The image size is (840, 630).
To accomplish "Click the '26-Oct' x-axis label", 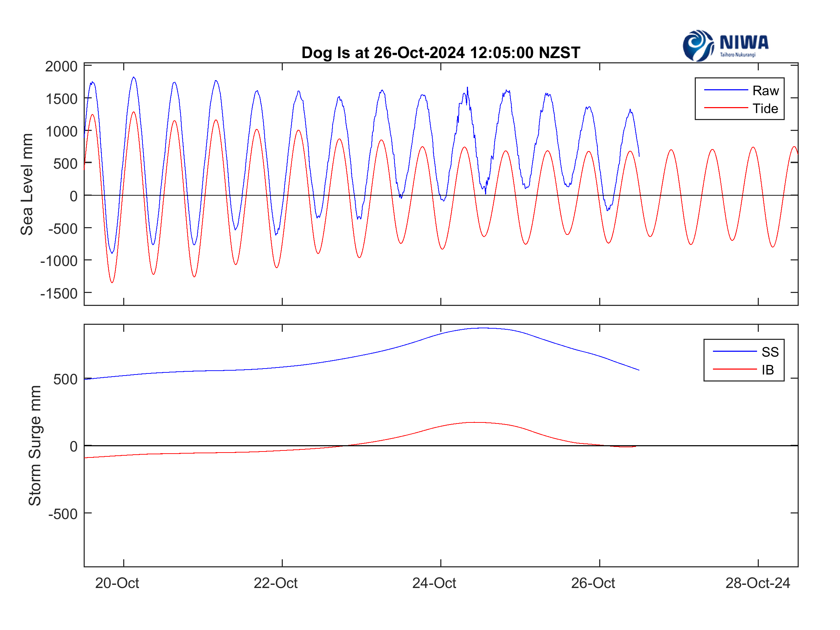I will click(x=593, y=583).
